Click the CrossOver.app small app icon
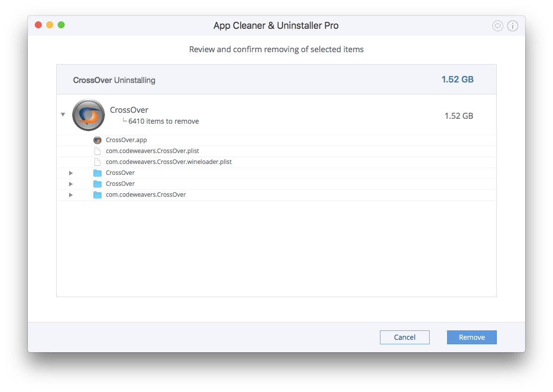The width and height of the screenshot is (553, 392). pos(97,140)
